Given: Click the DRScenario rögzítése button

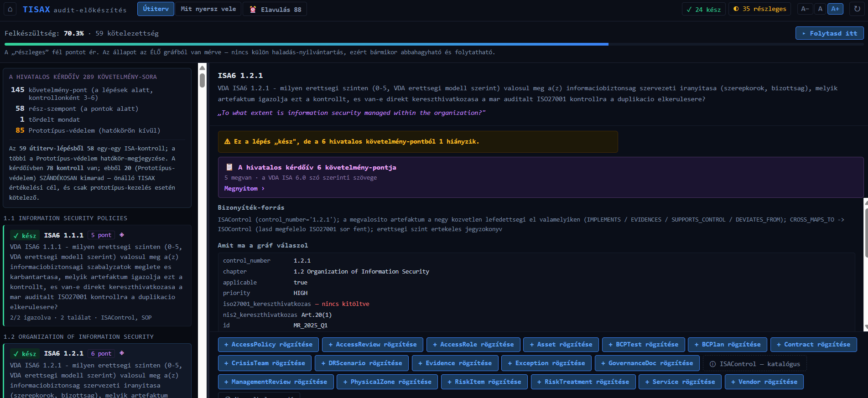Looking at the screenshot, I should 362,363.
